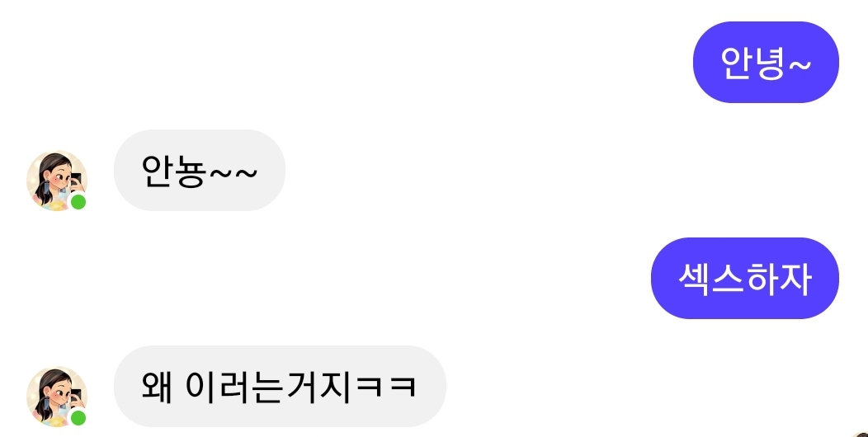Click the 안녕 text in the top purple bubble

pyautogui.click(x=752, y=63)
